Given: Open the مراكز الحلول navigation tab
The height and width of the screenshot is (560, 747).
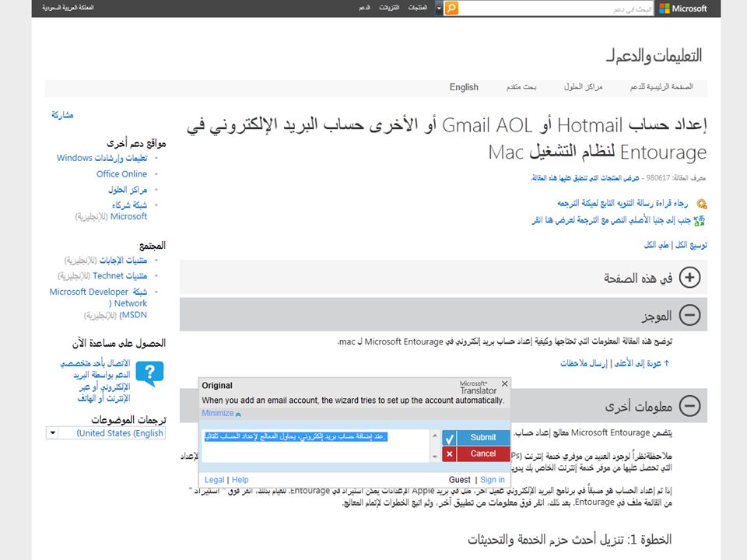Looking at the screenshot, I should (583, 86).
